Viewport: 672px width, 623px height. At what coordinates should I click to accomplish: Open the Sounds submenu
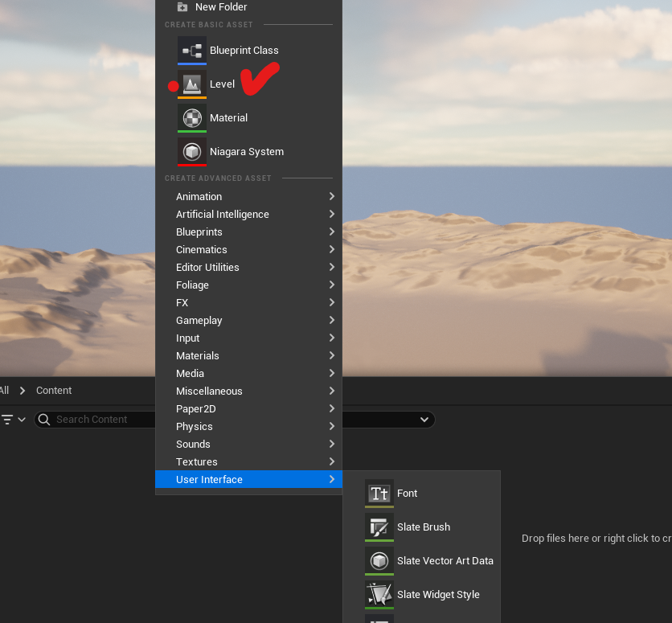click(248, 445)
